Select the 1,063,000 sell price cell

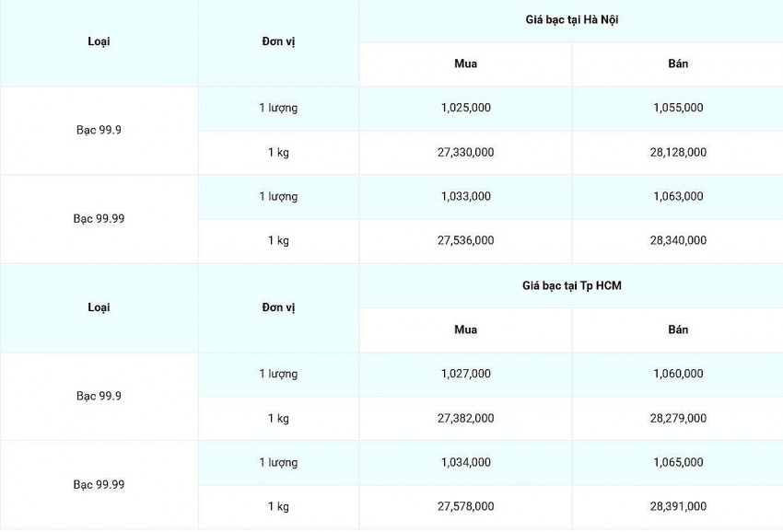tap(678, 196)
